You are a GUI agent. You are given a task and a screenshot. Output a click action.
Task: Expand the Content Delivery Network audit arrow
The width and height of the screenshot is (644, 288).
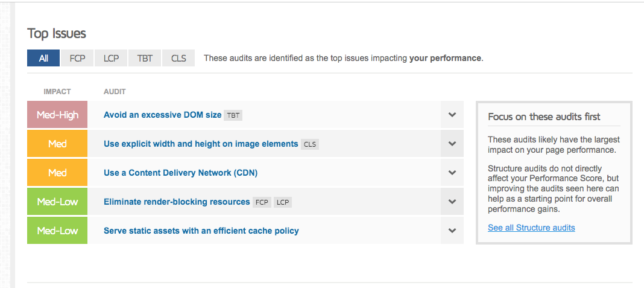[452, 173]
